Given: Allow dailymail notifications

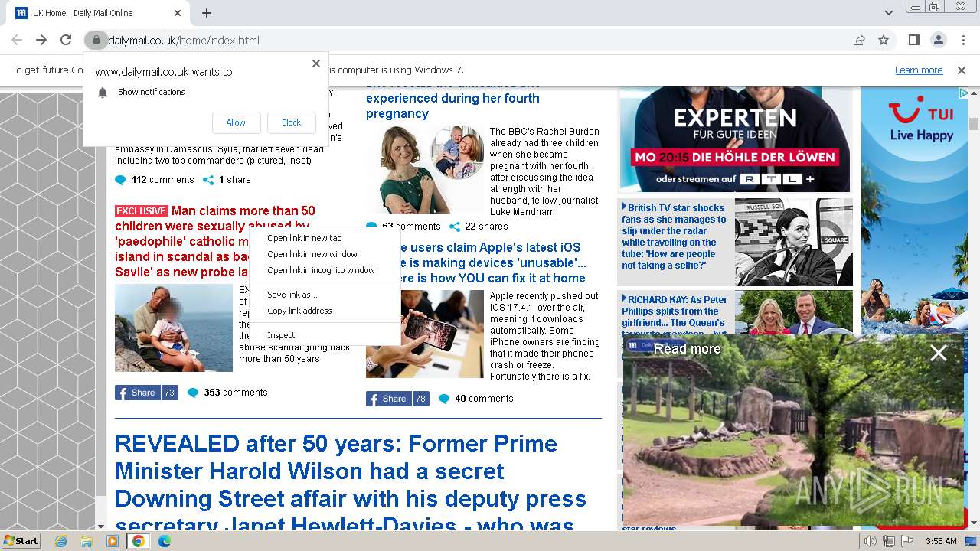Looking at the screenshot, I should tap(236, 122).
